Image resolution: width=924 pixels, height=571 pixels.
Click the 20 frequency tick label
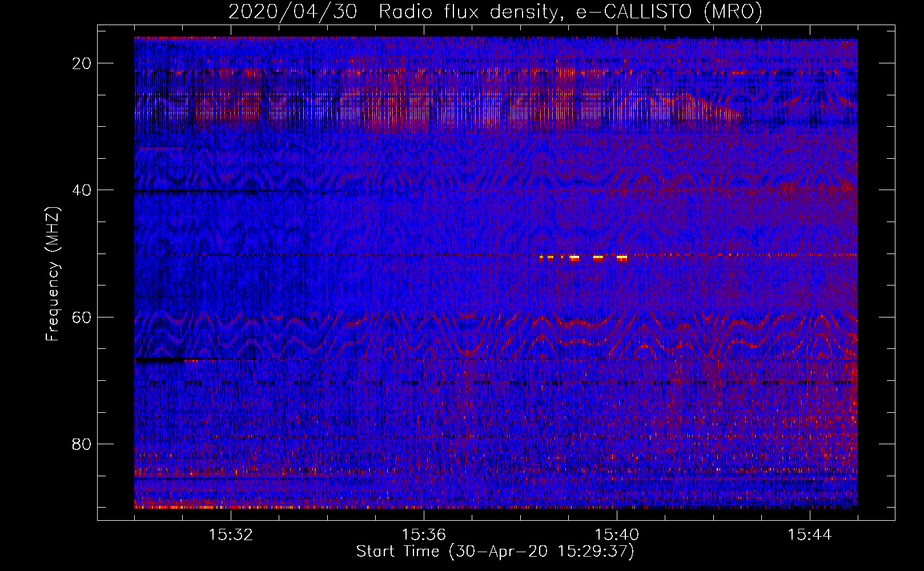[x=82, y=63]
